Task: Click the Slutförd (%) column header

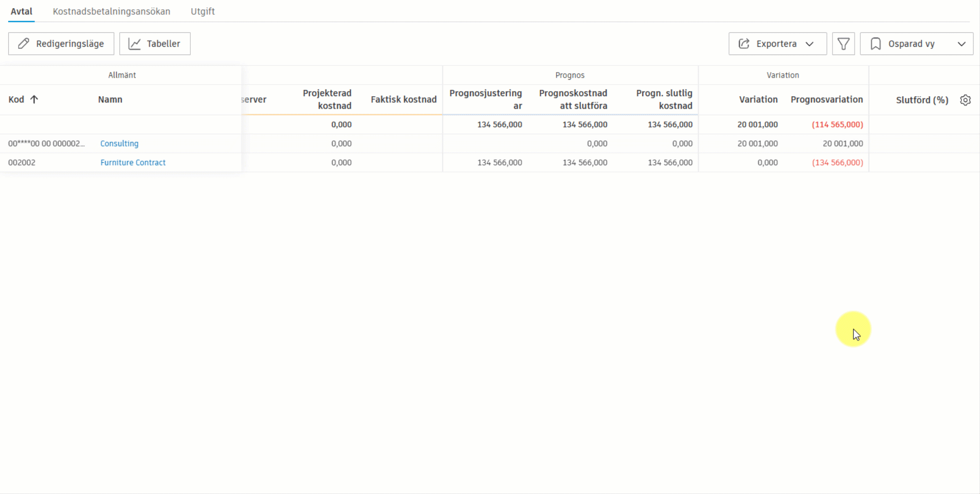Action: pyautogui.click(x=922, y=100)
